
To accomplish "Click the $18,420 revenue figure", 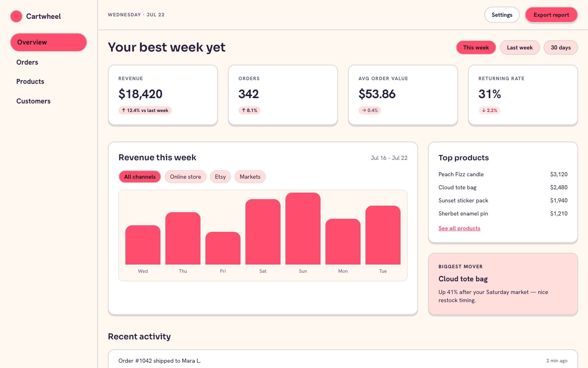I will click(140, 94).
